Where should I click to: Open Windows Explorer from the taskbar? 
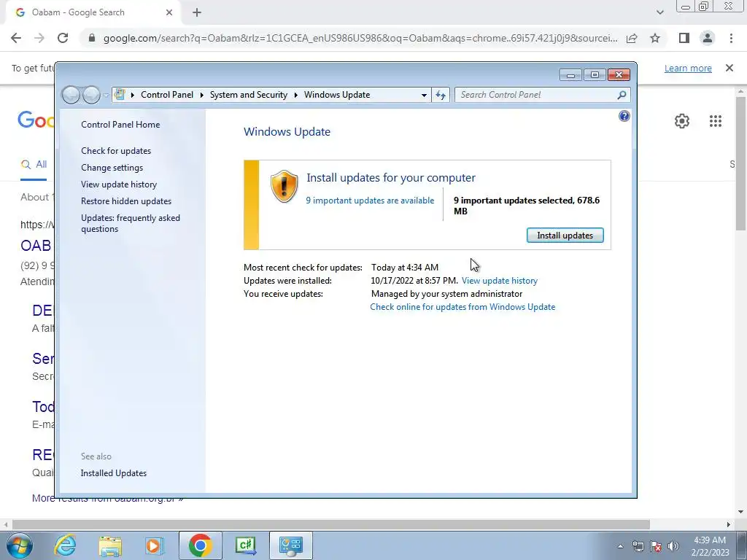coord(110,545)
